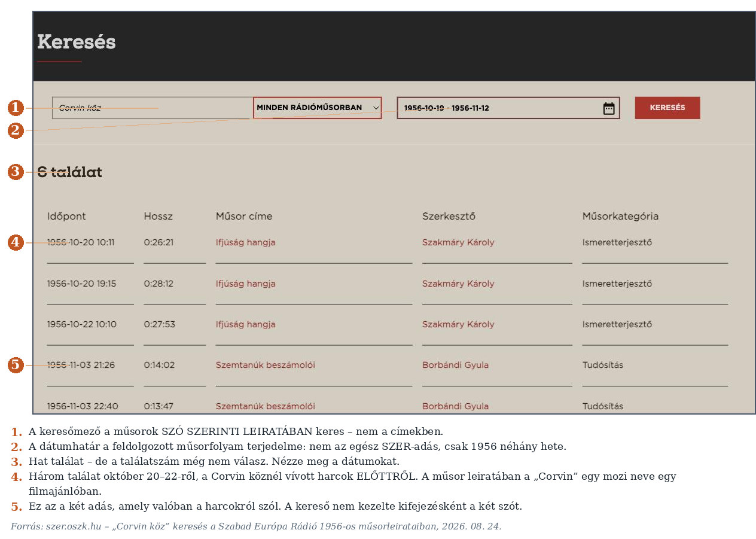Click the Forrás: szer.oszk.hu source caption
The image size is (756, 539).
coord(256,526)
